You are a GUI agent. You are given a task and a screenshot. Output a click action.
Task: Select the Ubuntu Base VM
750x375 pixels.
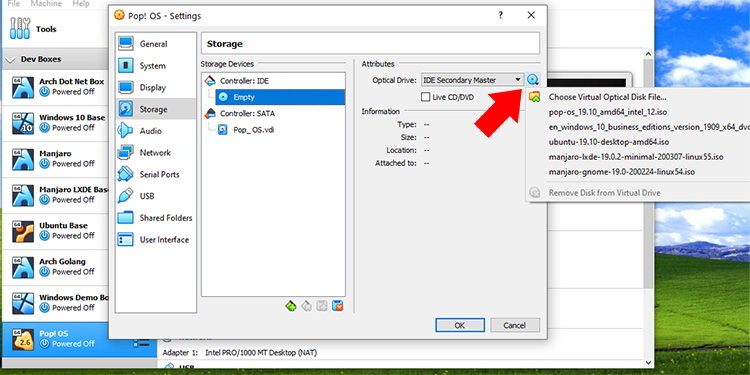tap(55, 231)
